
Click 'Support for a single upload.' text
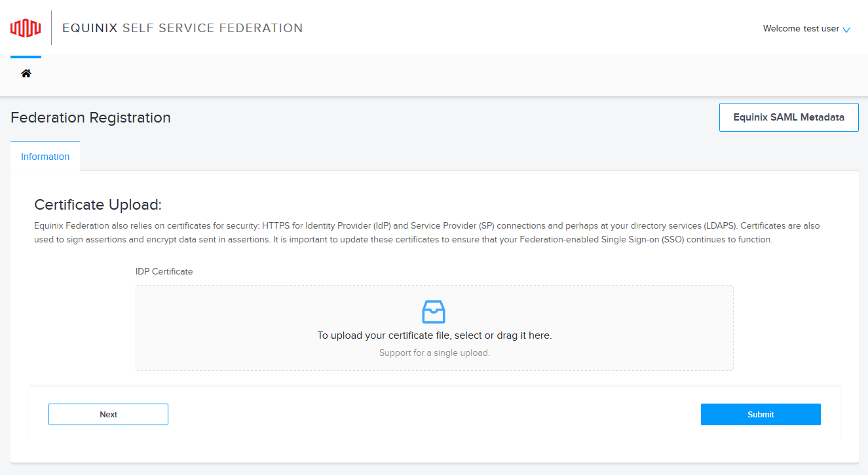click(x=434, y=352)
